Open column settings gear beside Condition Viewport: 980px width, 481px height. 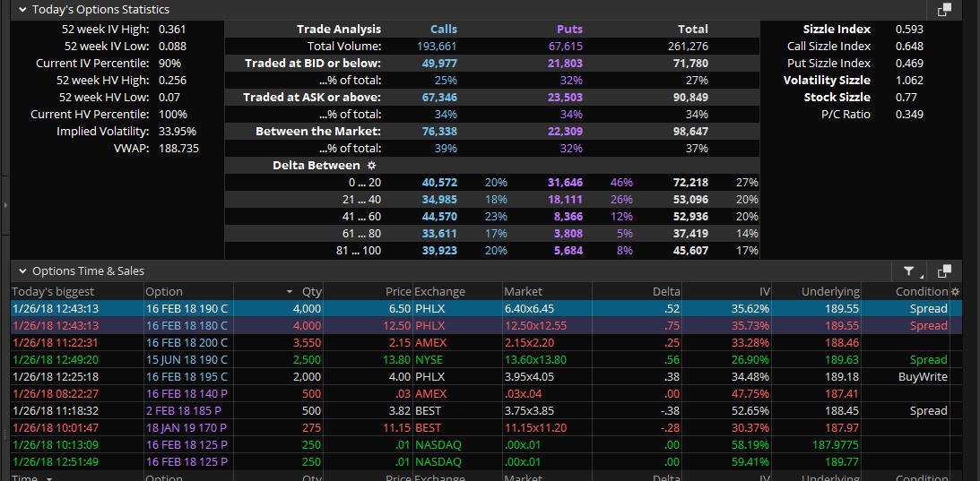(x=955, y=292)
